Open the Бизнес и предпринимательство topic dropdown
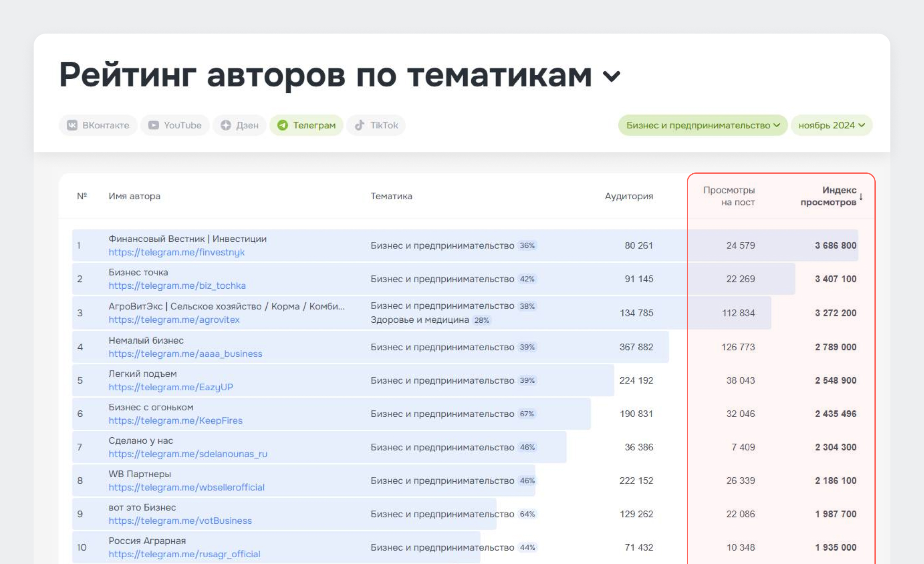Viewport: 924px width, 564px height. (x=703, y=125)
